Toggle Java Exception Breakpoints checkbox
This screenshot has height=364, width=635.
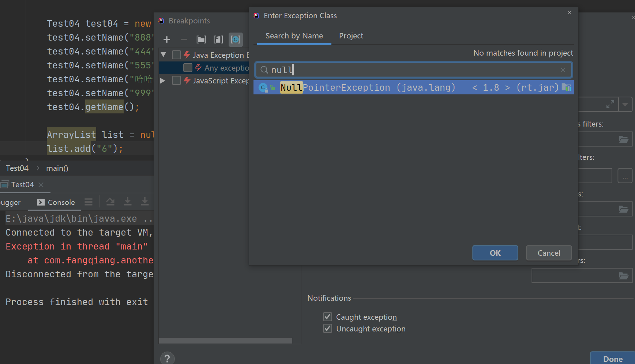[176, 55]
